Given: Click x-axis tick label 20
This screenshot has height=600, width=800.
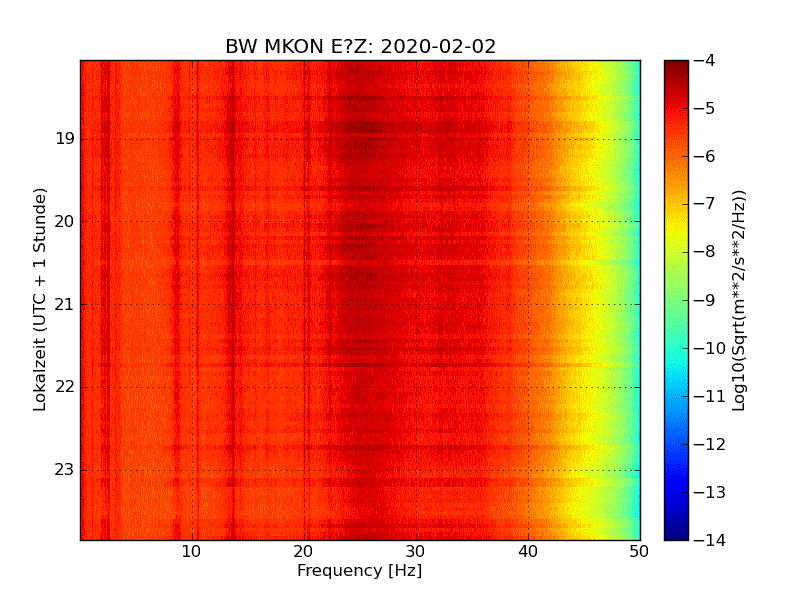Looking at the screenshot, I should tap(304, 552).
